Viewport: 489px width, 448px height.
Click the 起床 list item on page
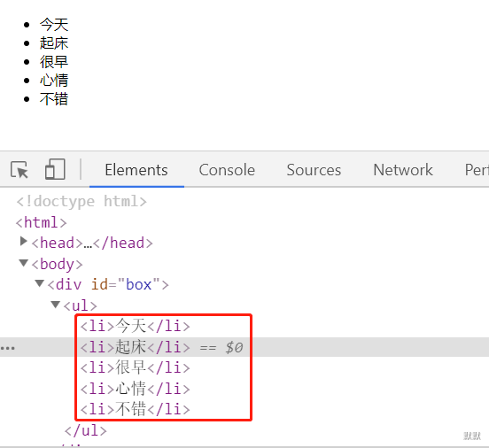point(54,43)
